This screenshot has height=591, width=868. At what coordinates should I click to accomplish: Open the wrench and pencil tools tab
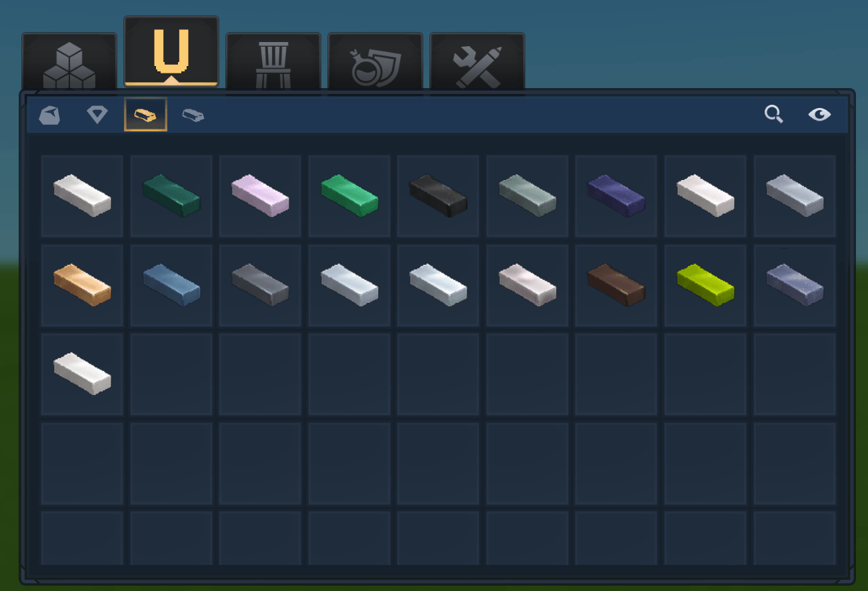(477, 62)
